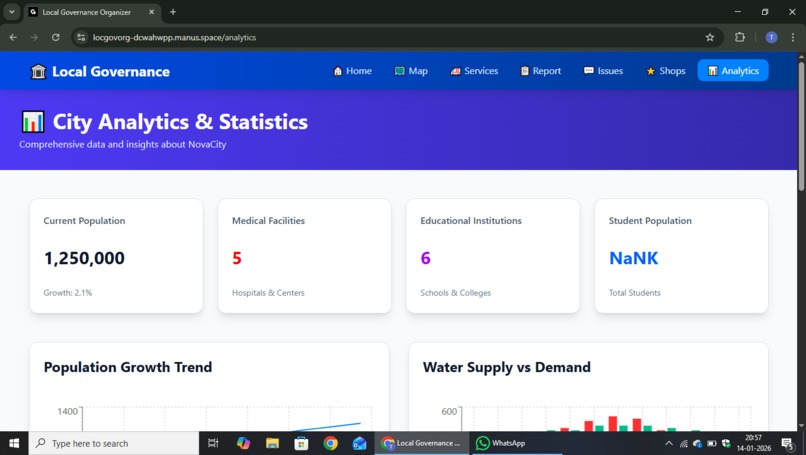Open the Report page
806x455 pixels.
click(540, 71)
